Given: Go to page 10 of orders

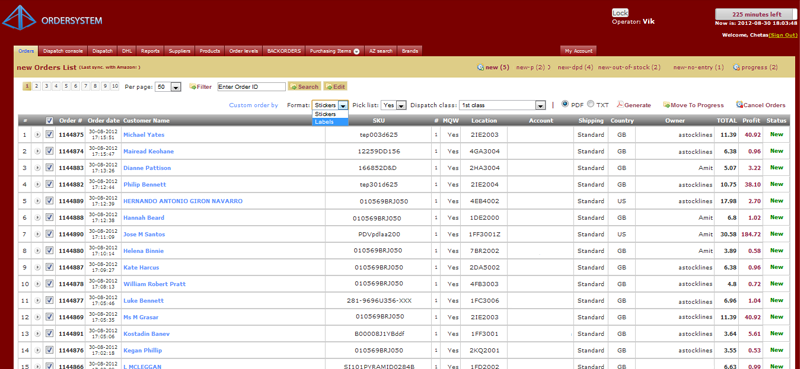Looking at the screenshot, I should [115, 86].
